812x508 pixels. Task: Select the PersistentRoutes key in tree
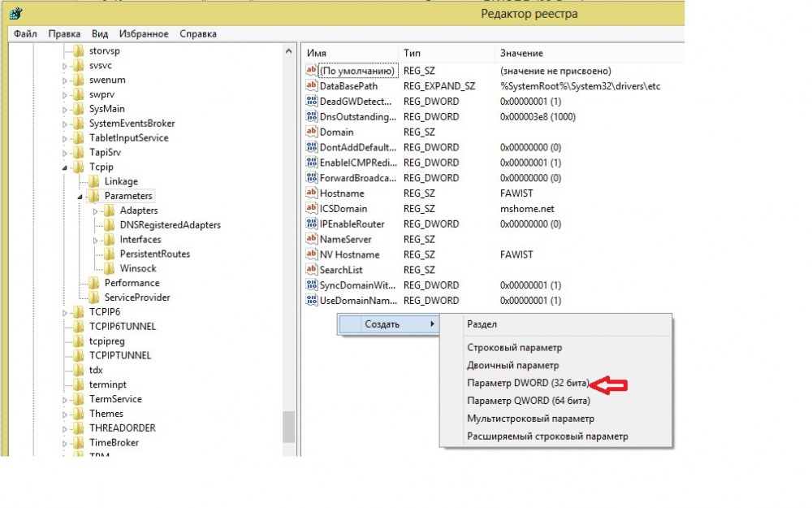point(154,254)
